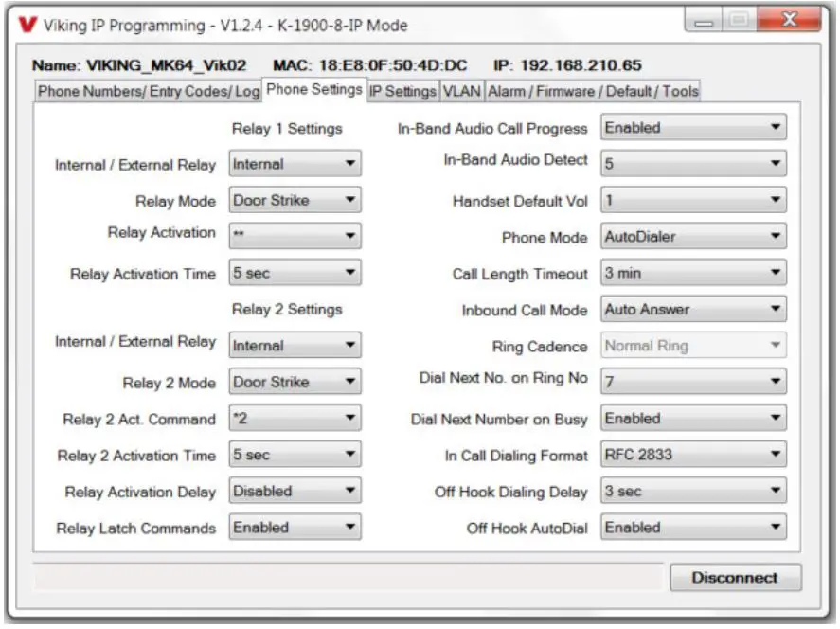Open the Relay Activation Time dropdown

(295, 273)
